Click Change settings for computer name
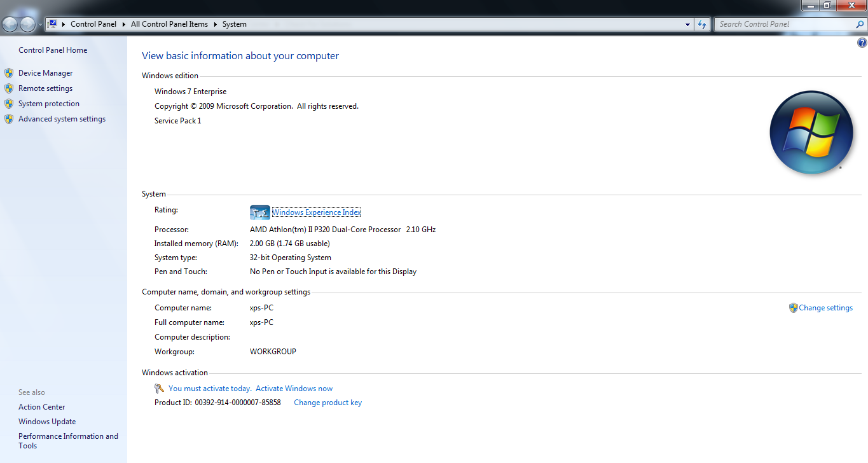 pyautogui.click(x=825, y=308)
